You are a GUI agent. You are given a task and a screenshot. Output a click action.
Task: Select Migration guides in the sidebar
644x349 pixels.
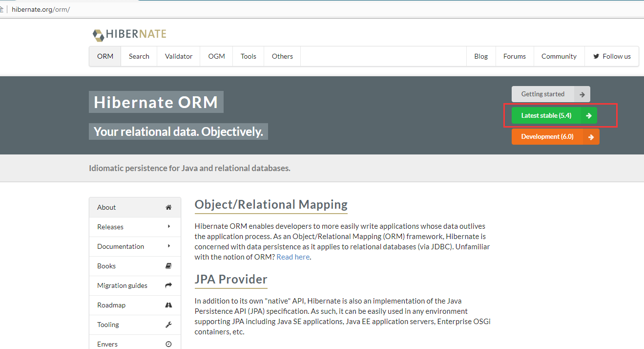coord(135,285)
